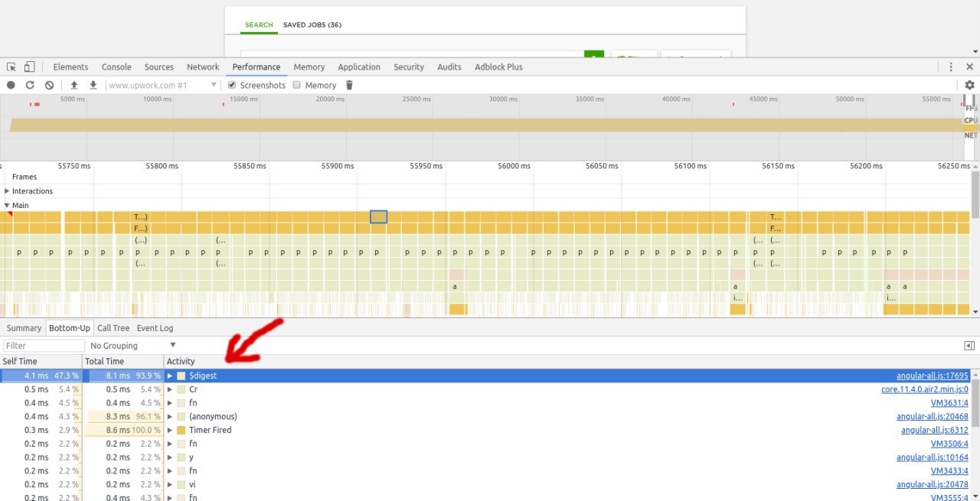
Task: Open the core.11.4.0.air2.min.js:0 link
Action: [925, 389]
